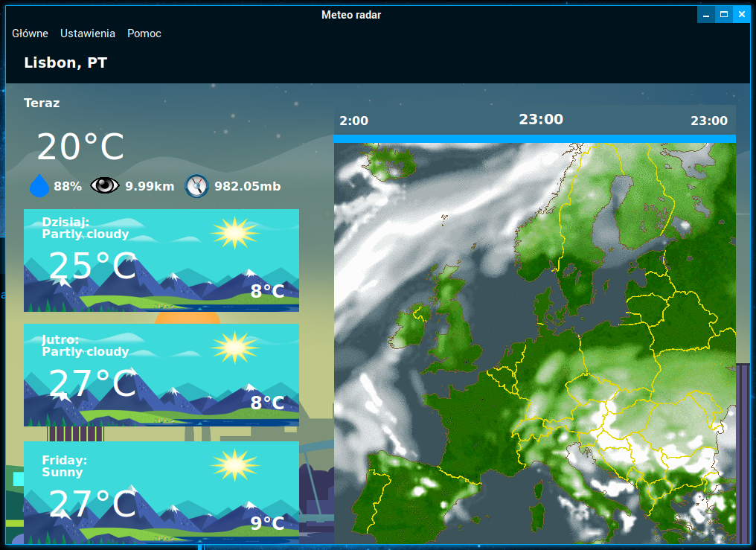Screen dimensions: 756x550
Task: Maximize the Meteo radar window
Action: (x=724, y=14)
